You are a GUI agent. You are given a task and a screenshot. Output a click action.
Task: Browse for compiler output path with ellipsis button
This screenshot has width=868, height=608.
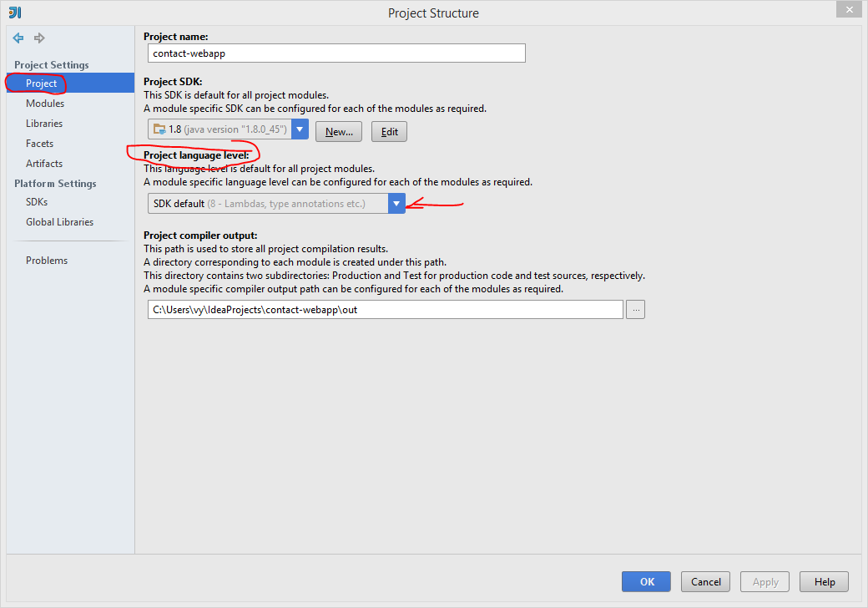pyautogui.click(x=635, y=310)
